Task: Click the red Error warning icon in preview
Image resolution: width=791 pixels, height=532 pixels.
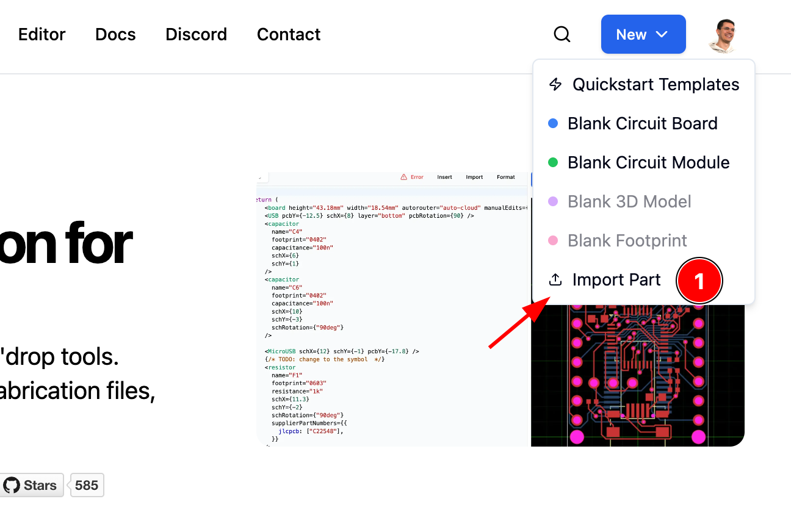Action: click(403, 178)
